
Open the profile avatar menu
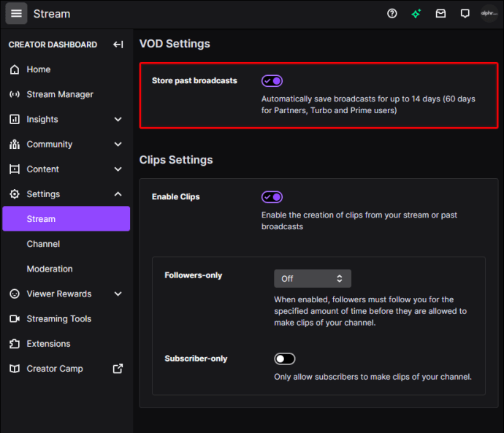click(489, 14)
